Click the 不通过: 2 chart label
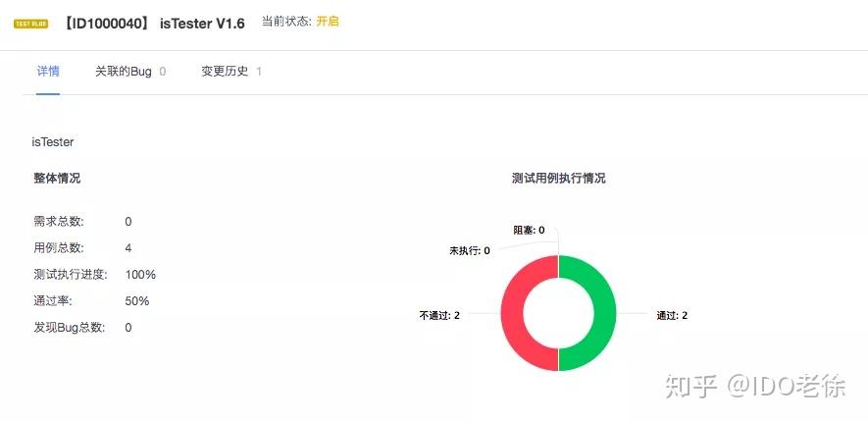 (439, 316)
